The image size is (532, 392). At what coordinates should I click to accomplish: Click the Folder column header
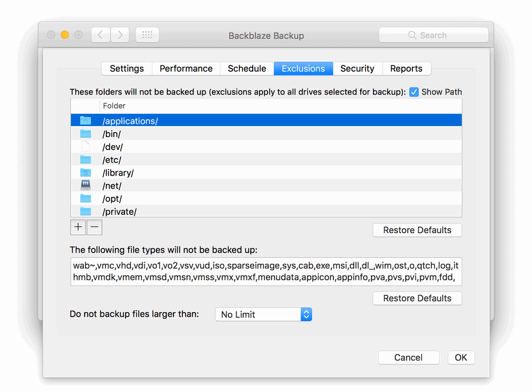[281, 106]
